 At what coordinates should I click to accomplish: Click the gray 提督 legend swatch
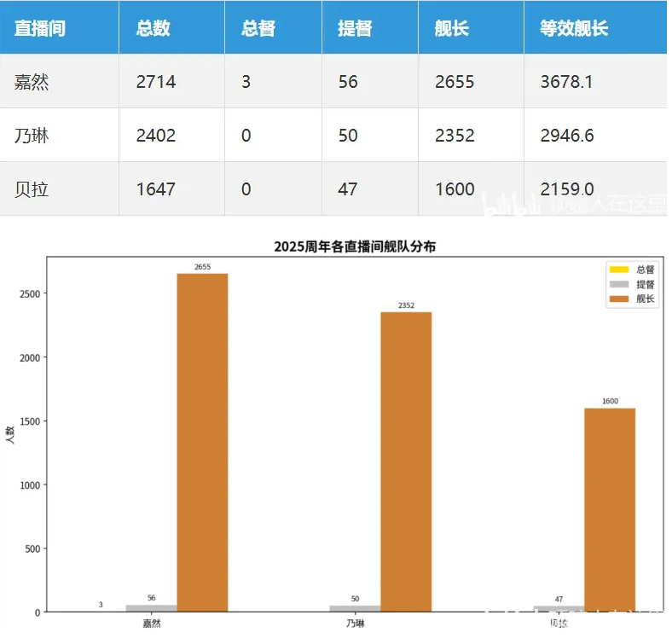(x=617, y=284)
